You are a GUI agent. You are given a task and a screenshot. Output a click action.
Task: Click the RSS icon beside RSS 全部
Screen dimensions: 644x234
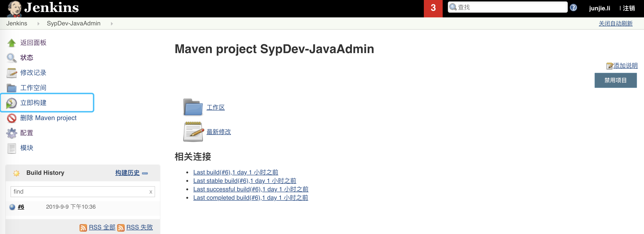[83, 227]
